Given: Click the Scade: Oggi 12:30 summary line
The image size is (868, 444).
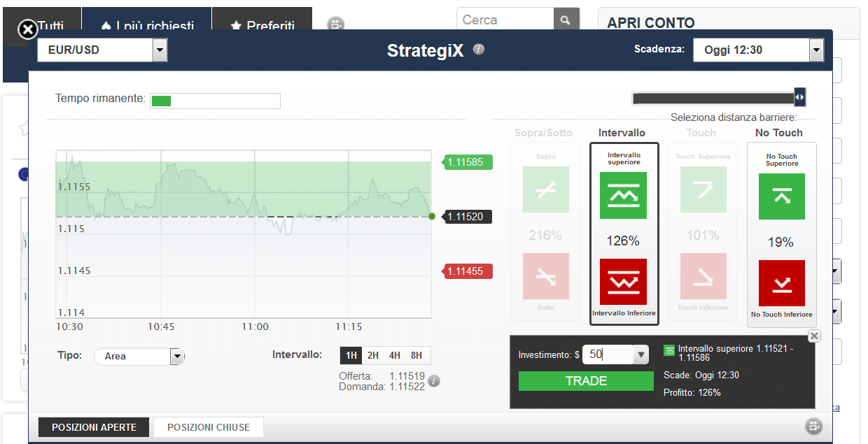Looking at the screenshot, I should tap(701, 375).
